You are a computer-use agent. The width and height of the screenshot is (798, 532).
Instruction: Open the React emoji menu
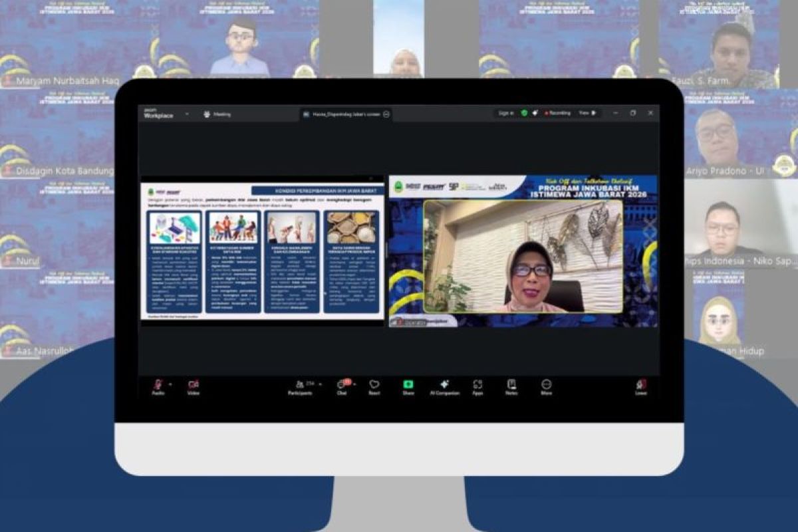click(x=374, y=387)
